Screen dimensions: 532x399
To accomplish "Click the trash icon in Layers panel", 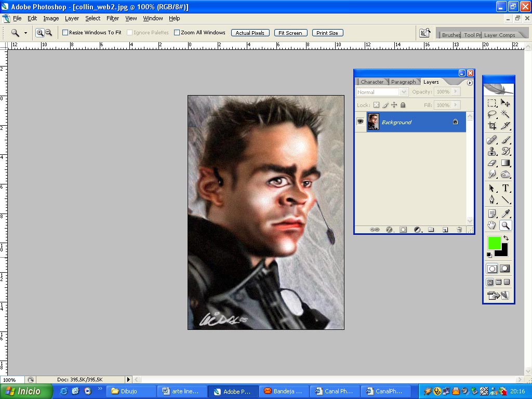I will point(459,230).
